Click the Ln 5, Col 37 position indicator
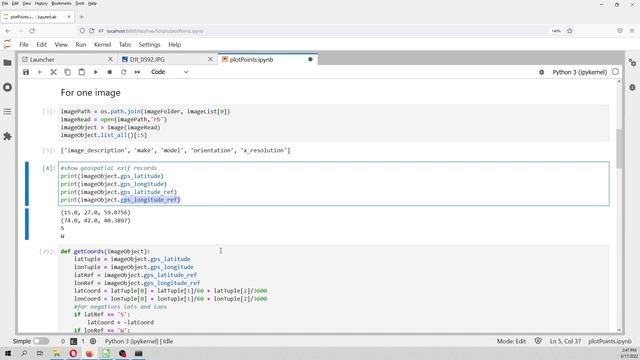The image size is (640, 360). coord(565,341)
